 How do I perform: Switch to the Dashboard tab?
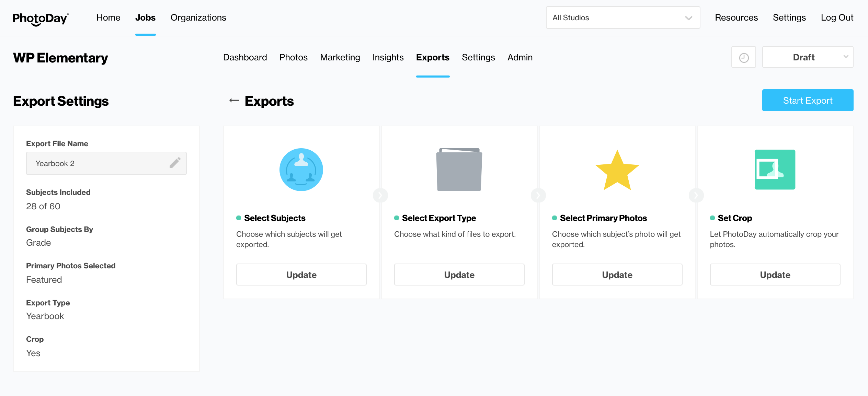click(245, 57)
